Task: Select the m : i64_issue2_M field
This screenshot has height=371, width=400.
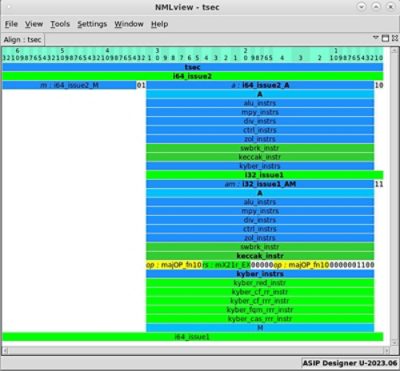Action: (x=69, y=85)
